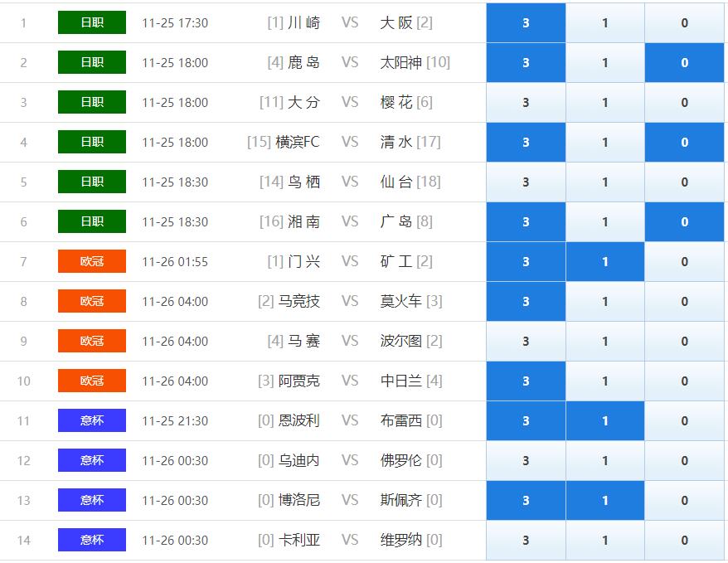
Task: Deselect 3 for 阿贾克 vs 中日兰
Action: (526, 381)
